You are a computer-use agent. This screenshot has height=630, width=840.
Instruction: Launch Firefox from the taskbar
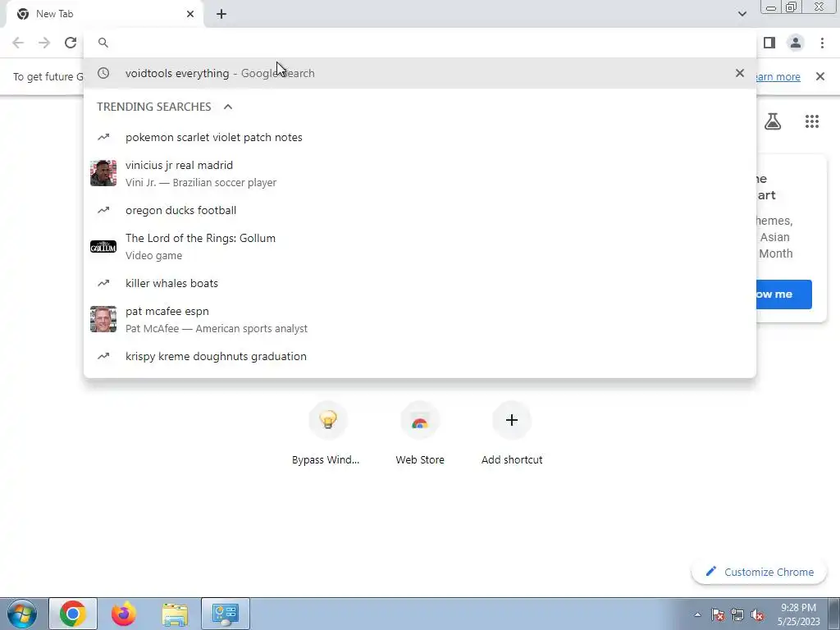click(124, 614)
